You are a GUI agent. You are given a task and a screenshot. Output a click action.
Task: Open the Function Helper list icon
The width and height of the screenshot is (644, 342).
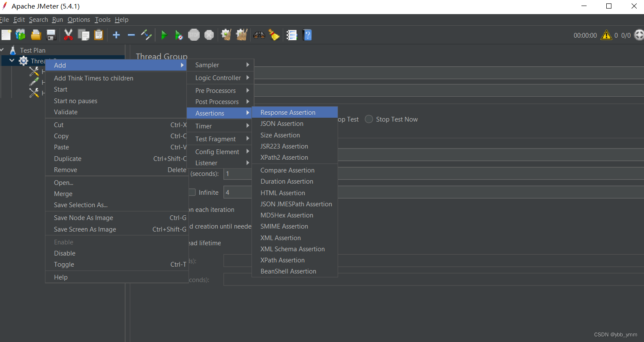292,35
